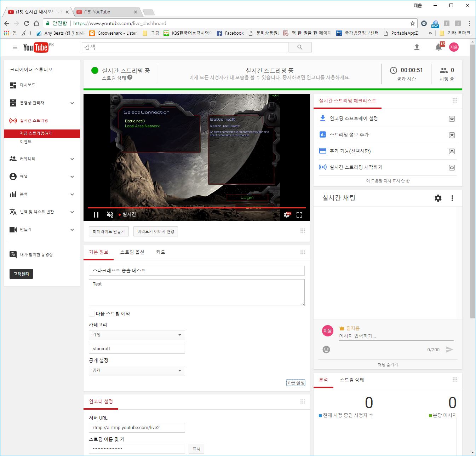Expand 동영상 관리자 in the sidebar

tap(72, 103)
